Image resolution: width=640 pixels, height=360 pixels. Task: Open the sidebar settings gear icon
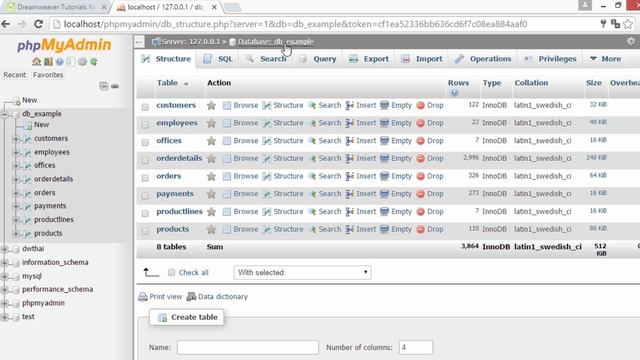pyautogui.click(x=82, y=62)
